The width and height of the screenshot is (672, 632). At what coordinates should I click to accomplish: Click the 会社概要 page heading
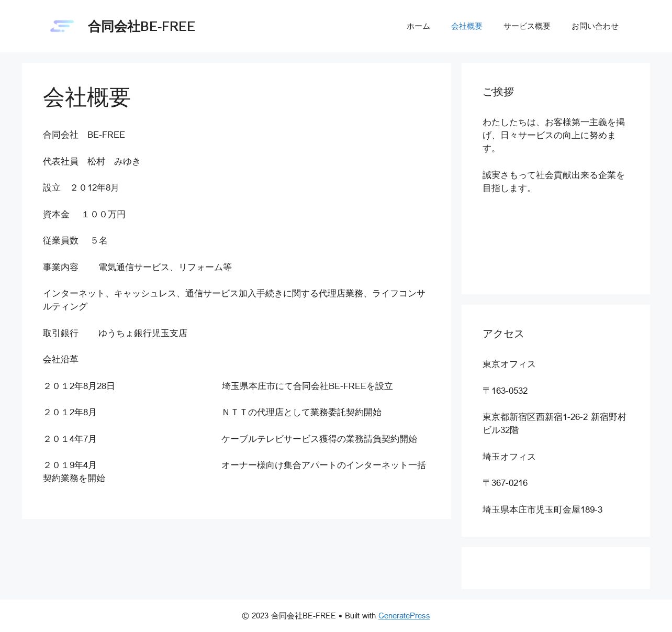[x=87, y=97]
